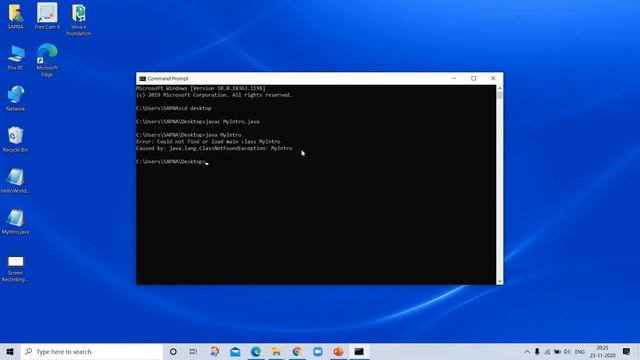The image size is (640, 360).
Task: Open Zoom from the taskbar
Action: coord(318,351)
